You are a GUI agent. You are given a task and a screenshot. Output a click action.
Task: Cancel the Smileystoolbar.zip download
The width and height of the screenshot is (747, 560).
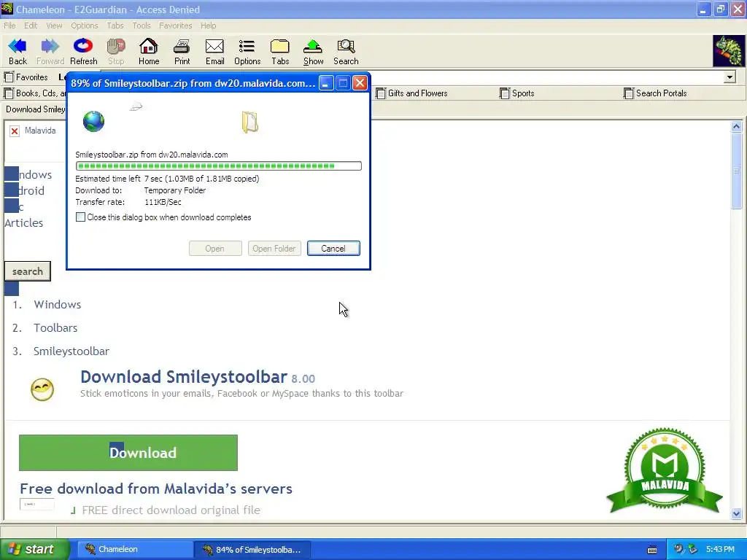(333, 248)
